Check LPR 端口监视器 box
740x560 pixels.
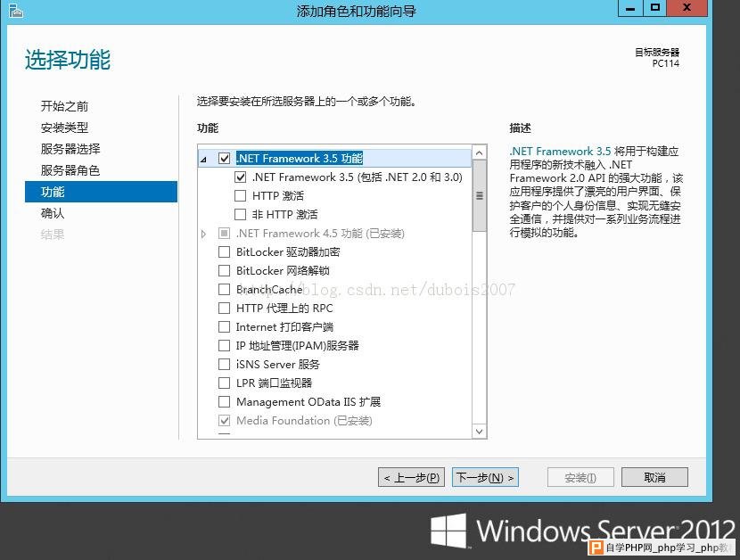(224, 383)
